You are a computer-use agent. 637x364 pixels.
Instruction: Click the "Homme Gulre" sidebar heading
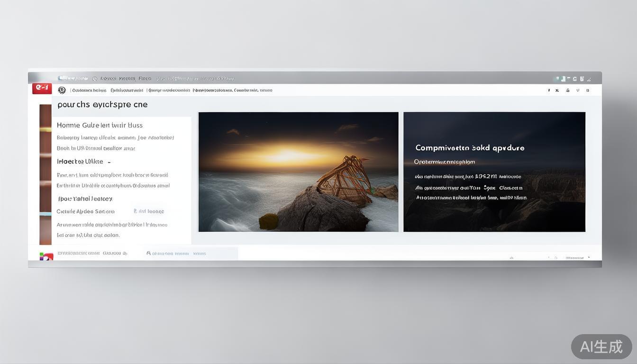click(x=100, y=125)
